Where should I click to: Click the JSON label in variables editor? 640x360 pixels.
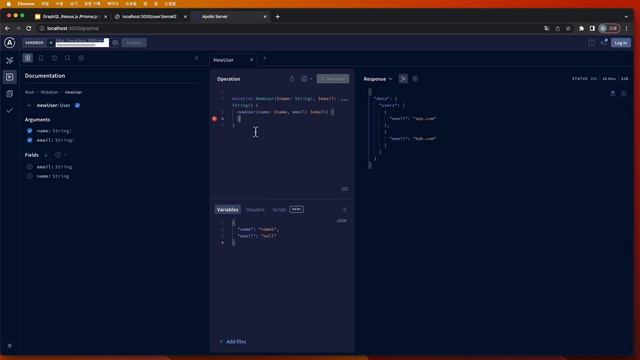tap(342, 221)
